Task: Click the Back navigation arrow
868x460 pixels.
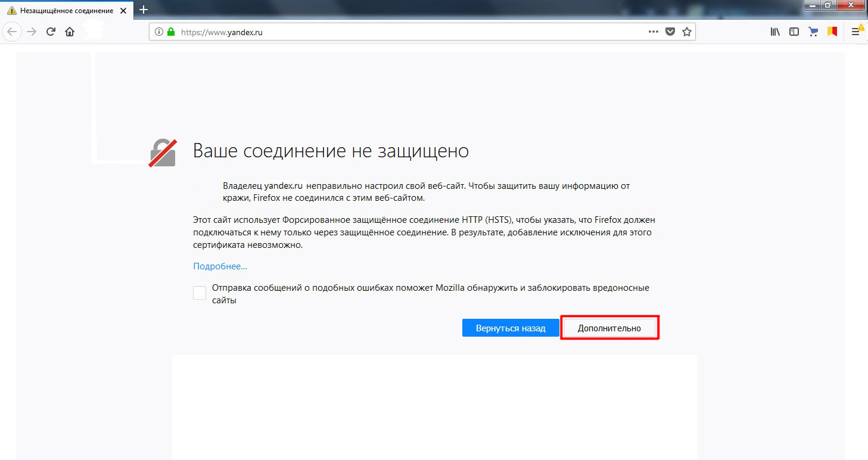Action: tap(13, 32)
